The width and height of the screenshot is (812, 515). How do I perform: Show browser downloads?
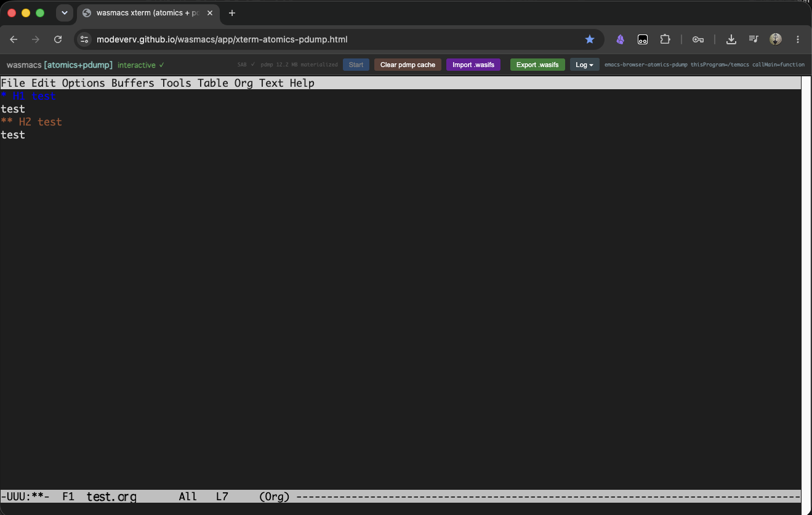point(731,39)
